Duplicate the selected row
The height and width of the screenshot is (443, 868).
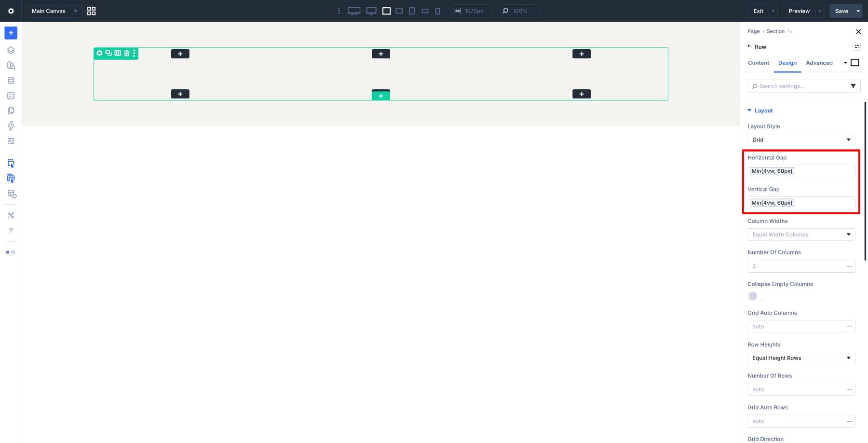point(108,54)
